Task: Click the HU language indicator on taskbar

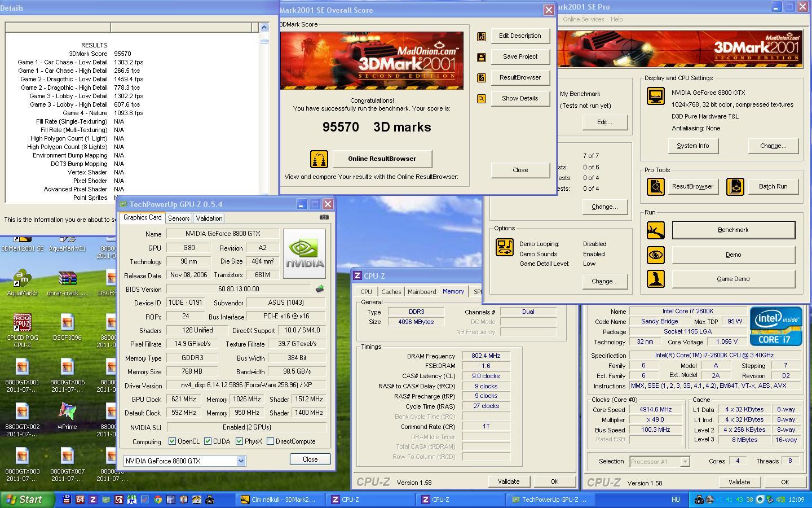Action: 676,500
